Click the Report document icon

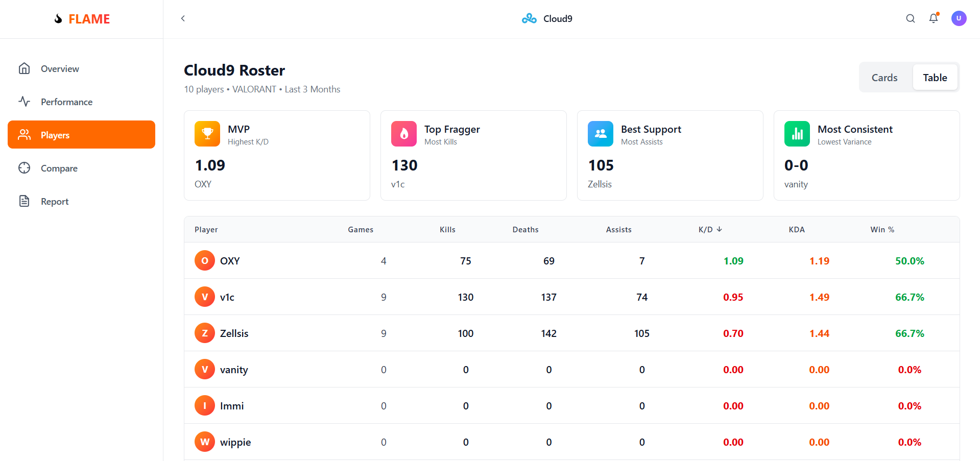tap(24, 201)
